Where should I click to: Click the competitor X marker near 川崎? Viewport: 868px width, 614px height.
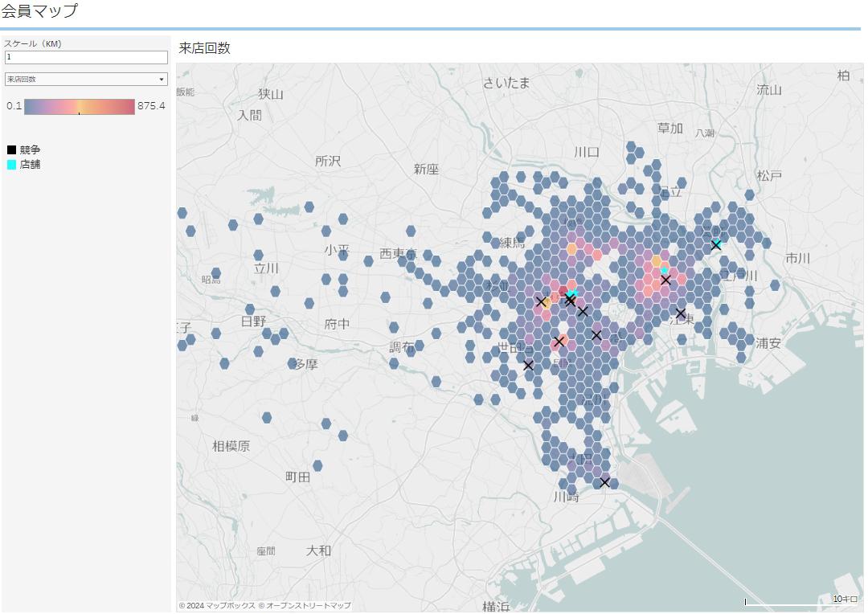click(605, 482)
